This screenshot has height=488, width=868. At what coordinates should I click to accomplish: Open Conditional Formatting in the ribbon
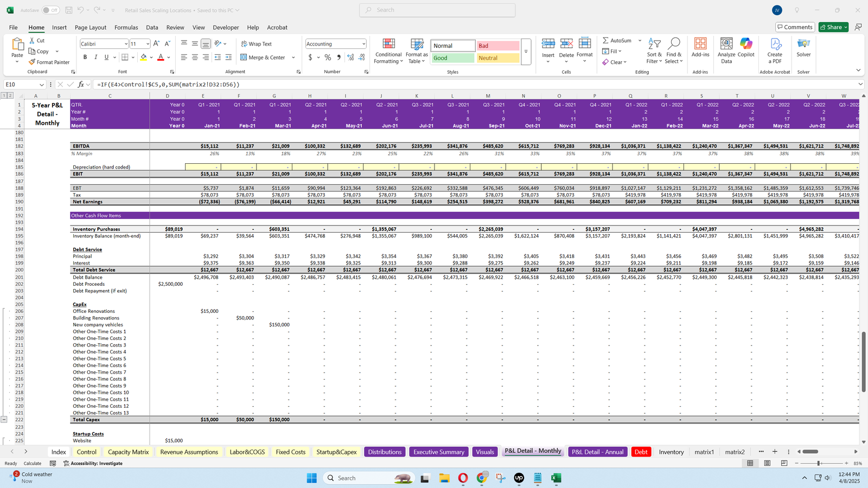click(x=388, y=52)
